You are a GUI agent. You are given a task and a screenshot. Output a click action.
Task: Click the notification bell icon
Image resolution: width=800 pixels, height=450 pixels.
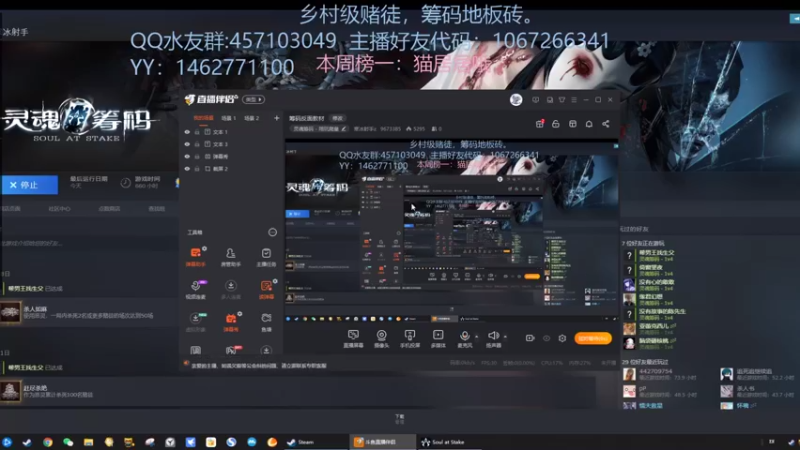coord(589,124)
